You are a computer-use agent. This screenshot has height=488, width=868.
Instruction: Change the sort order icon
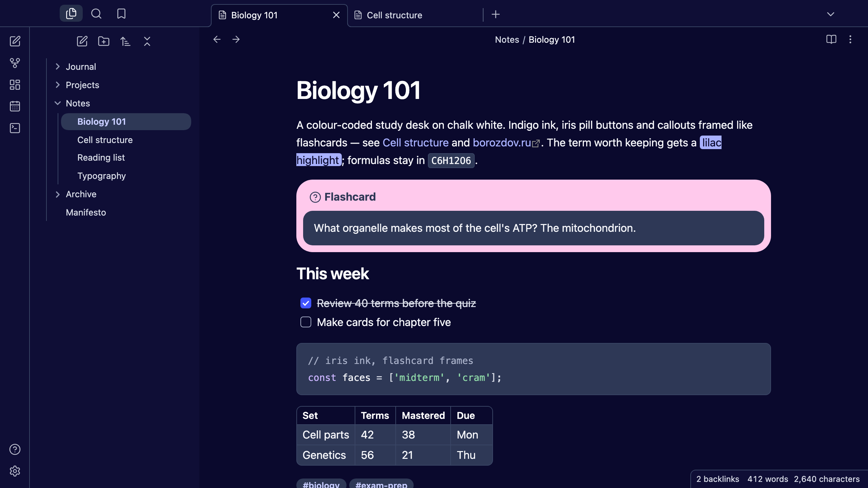(x=125, y=41)
